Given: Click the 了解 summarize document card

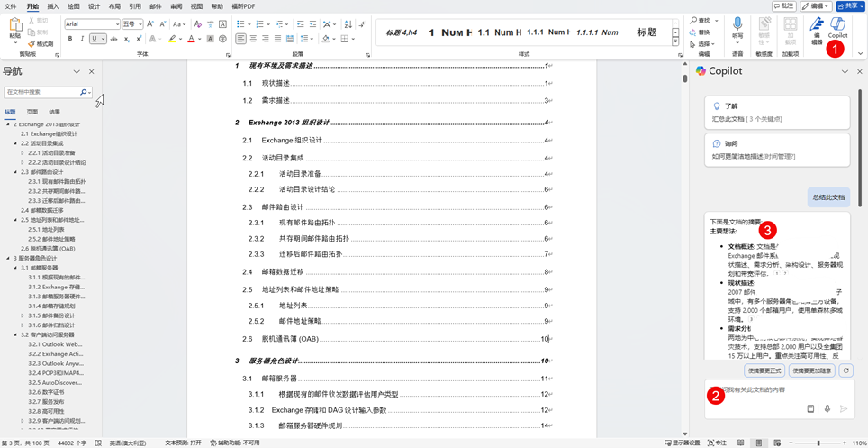Looking at the screenshot, I should click(x=777, y=113).
